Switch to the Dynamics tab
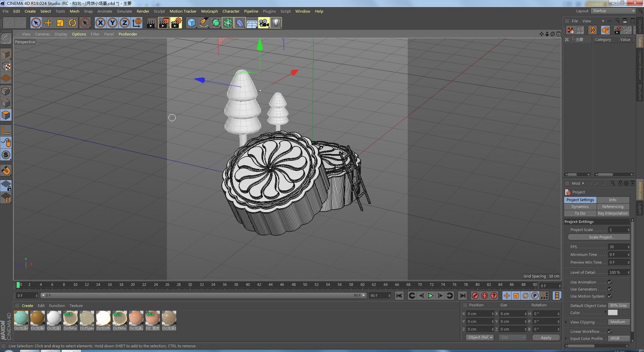This screenshot has width=644, height=352. (x=580, y=207)
